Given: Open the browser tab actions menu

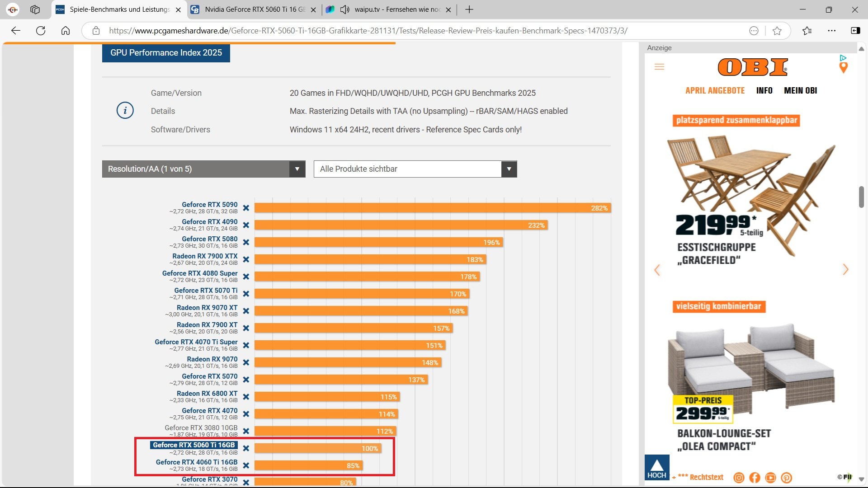Looking at the screenshot, I should click(x=35, y=9).
